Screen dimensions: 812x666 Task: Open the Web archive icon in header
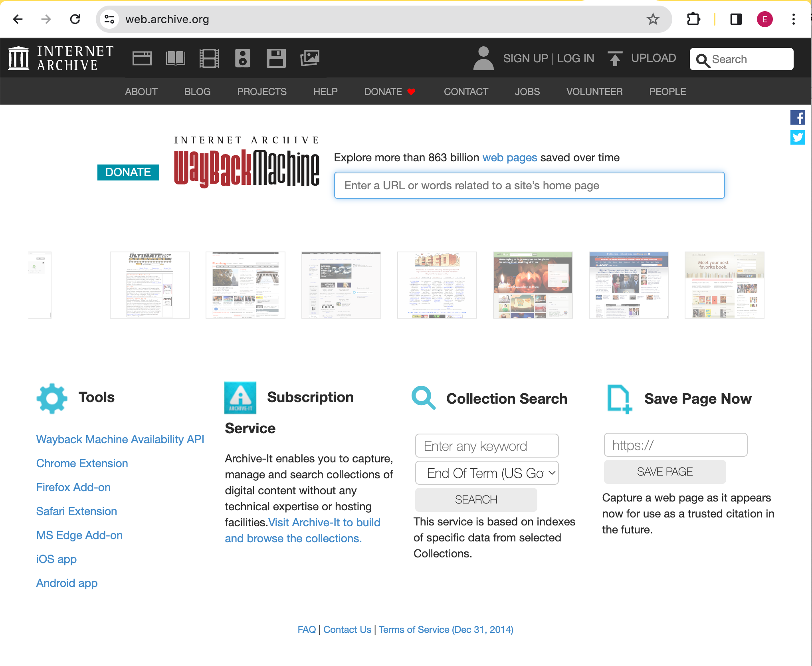pos(142,59)
